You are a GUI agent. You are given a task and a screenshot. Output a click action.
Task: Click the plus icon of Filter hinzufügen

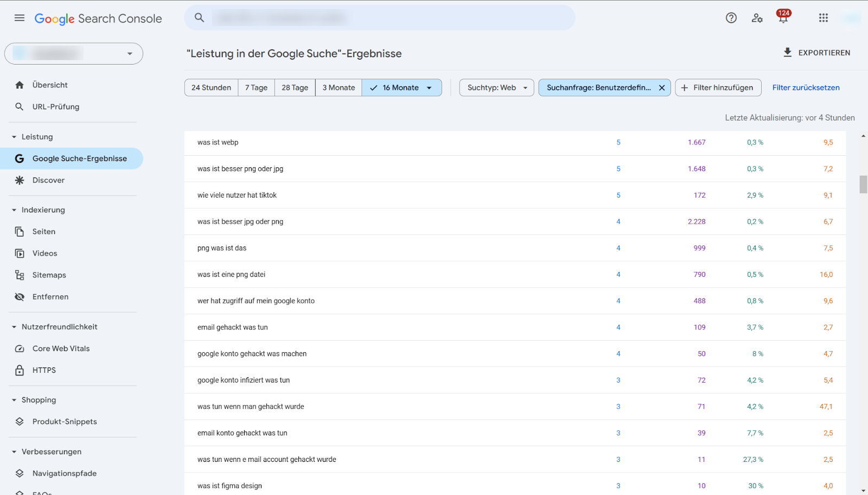click(685, 87)
